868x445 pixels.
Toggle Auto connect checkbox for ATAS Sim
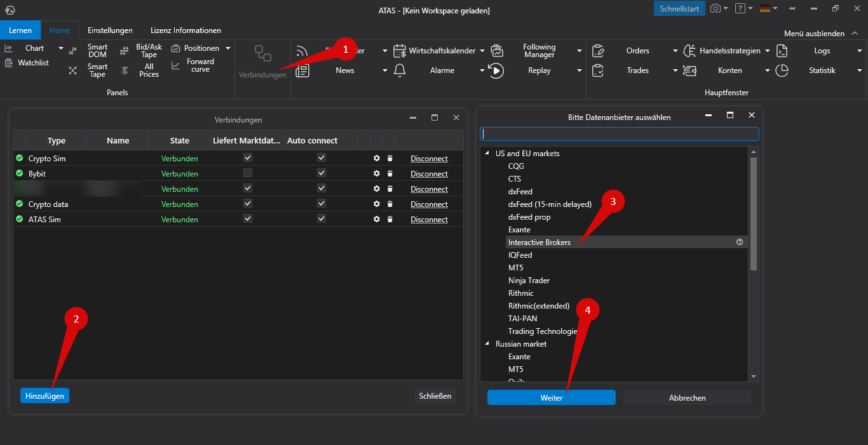322,218
